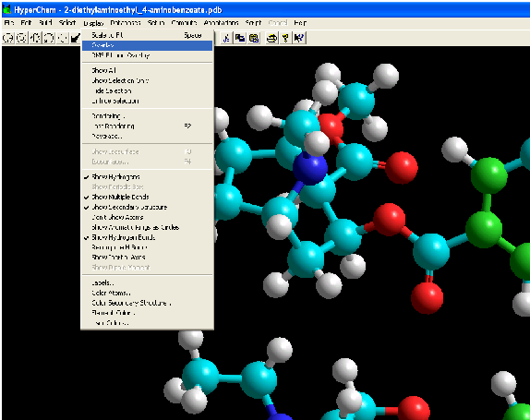The image size is (530, 420).
Task: Click the Cut scissors toolbar icon
Action: [x=226, y=38]
